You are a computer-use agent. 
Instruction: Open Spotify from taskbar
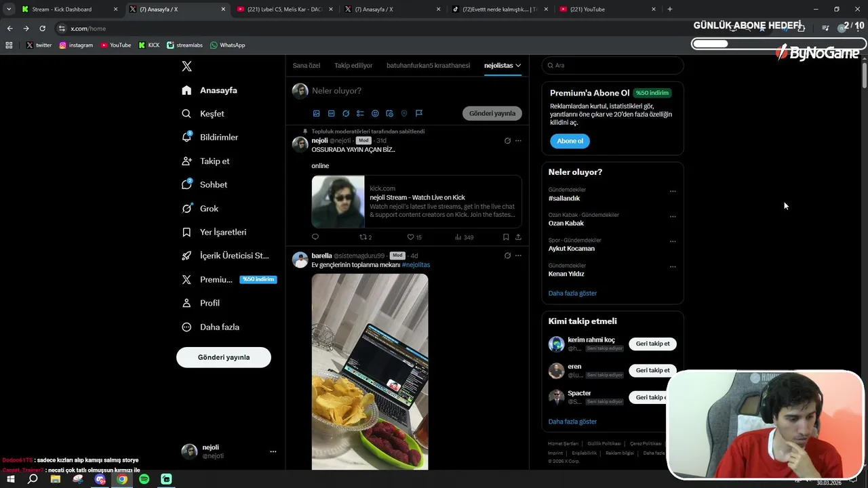pos(144,479)
